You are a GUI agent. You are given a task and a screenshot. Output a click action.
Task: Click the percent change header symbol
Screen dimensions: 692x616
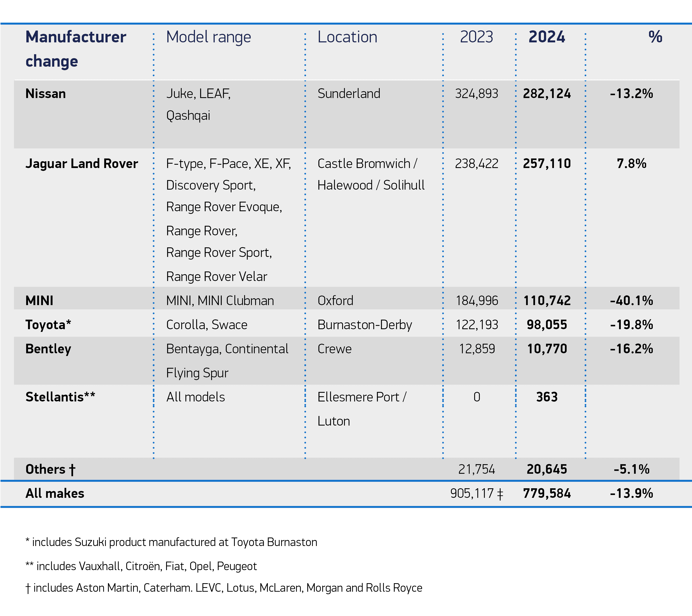coord(655,37)
